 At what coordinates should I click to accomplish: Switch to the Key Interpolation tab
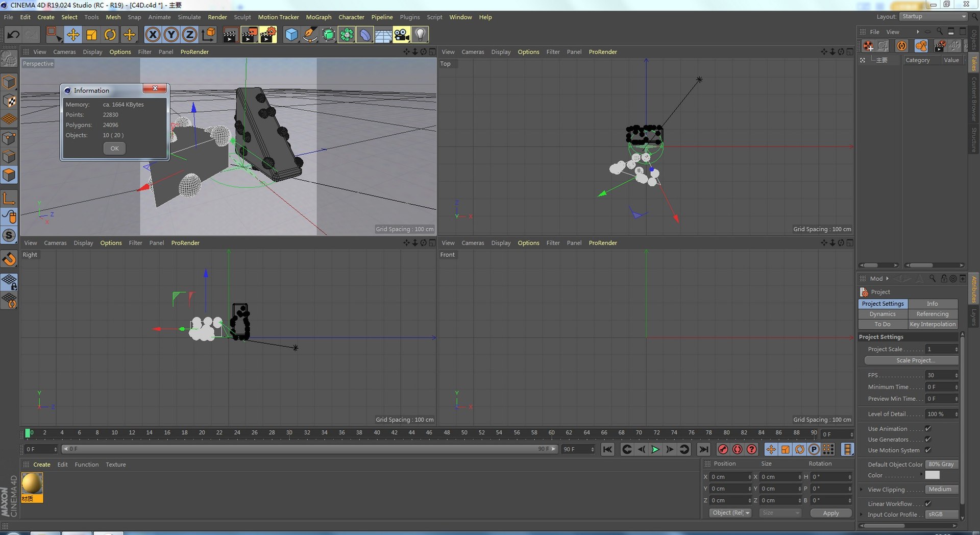click(932, 324)
